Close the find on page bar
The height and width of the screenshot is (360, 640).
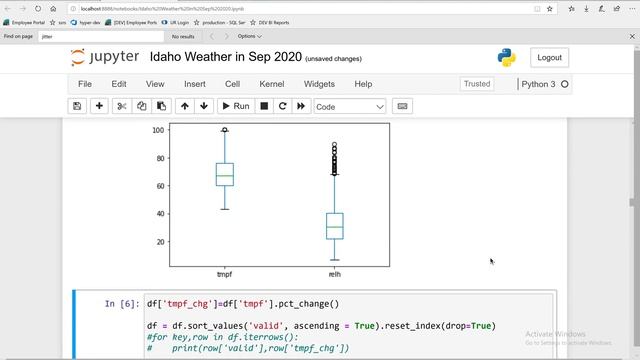pyautogui.click(x=632, y=36)
